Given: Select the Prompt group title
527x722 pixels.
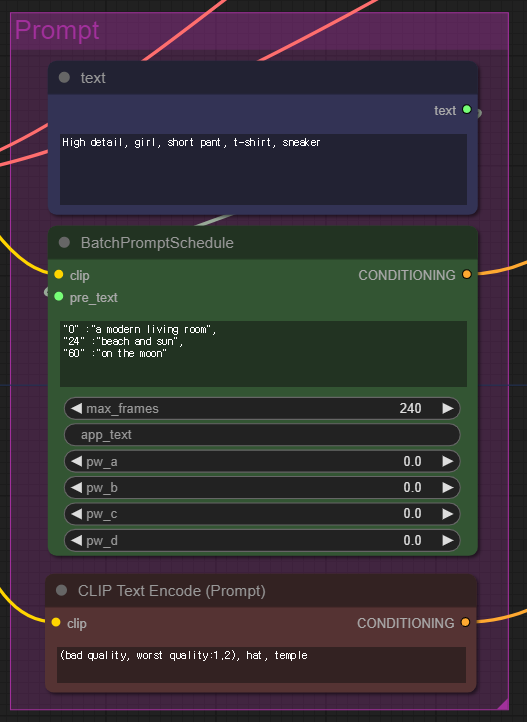Looking at the screenshot, I should tap(57, 30).
